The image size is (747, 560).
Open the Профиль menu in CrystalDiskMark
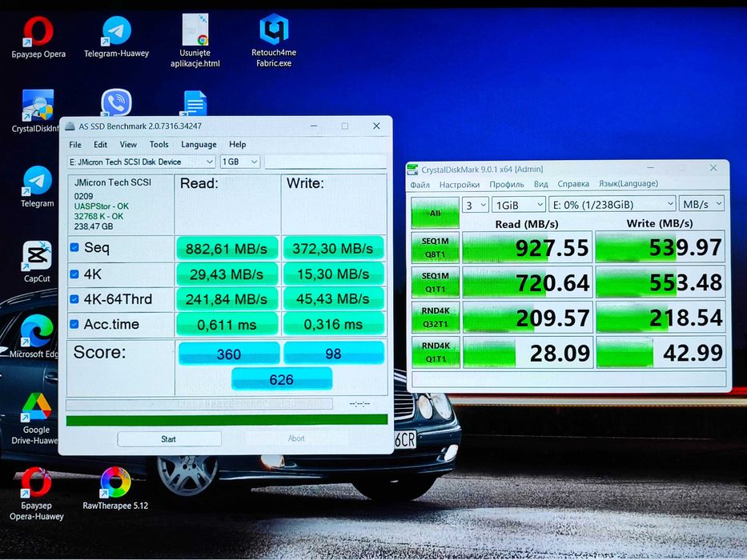tap(507, 184)
